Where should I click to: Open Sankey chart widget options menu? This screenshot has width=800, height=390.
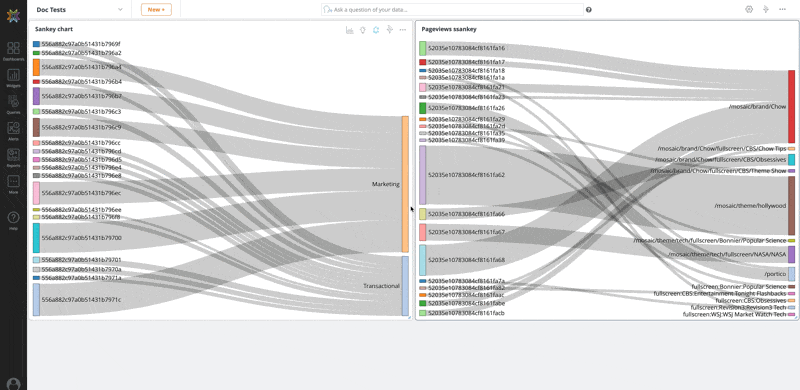[x=403, y=30]
